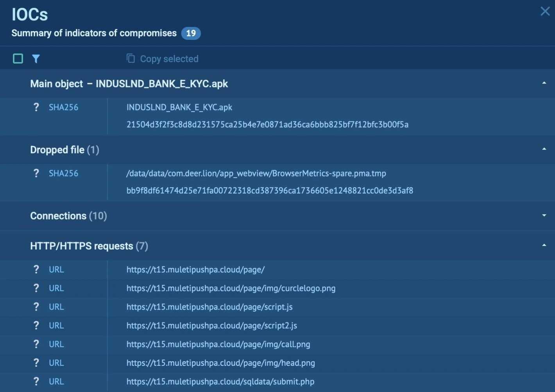Click the Copy selected button
555x392 pixels.
pos(169,59)
